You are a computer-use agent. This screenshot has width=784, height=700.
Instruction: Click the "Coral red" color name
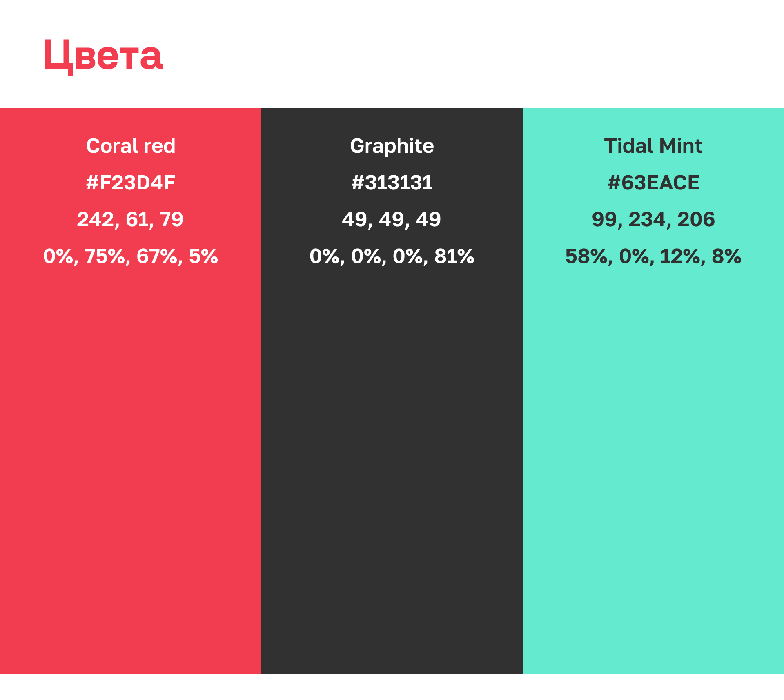[131, 146]
